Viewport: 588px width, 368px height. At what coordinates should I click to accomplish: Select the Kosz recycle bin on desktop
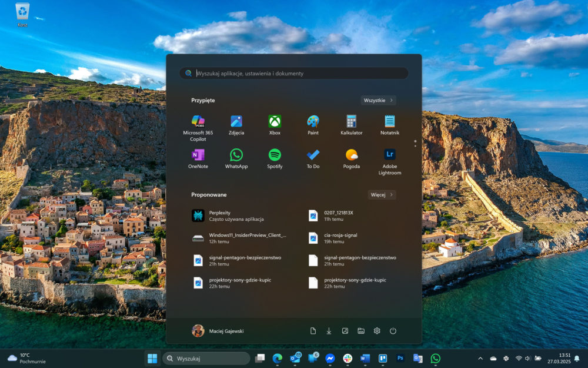pyautogui.click(x=22, y=15)
